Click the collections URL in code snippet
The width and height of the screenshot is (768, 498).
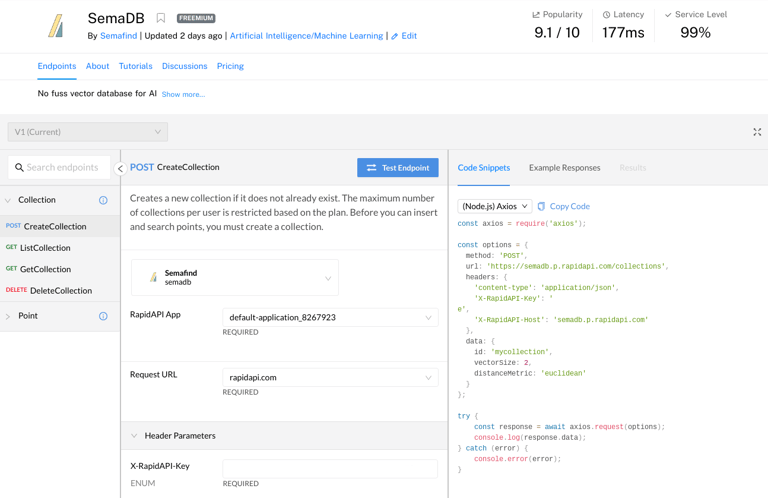[x=577, y=266]
